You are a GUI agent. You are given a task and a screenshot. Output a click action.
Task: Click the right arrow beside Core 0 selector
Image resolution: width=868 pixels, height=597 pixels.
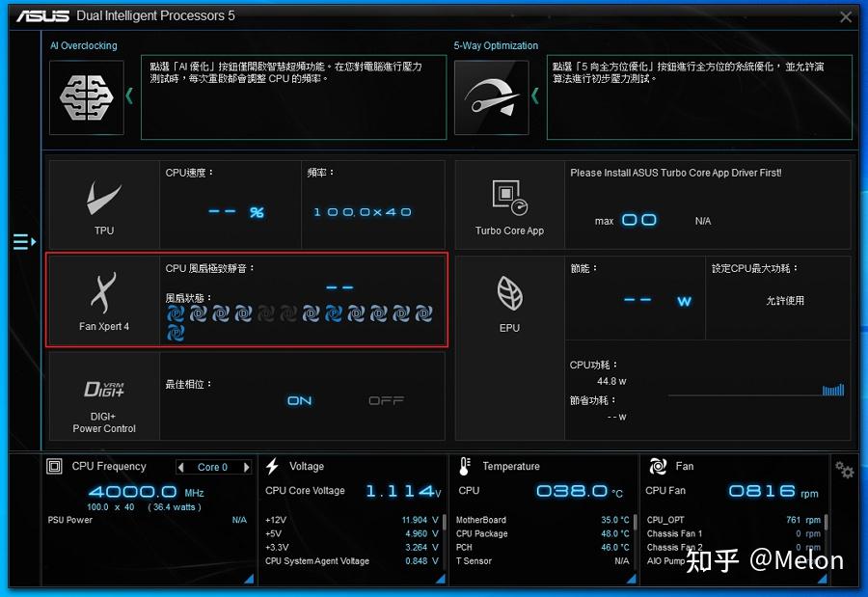pos(246,467)
